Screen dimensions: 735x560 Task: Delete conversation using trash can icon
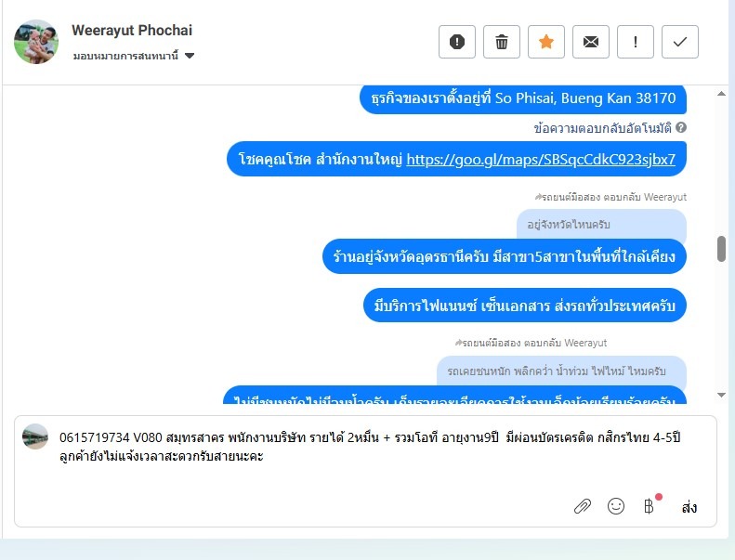tap(502, 42)
